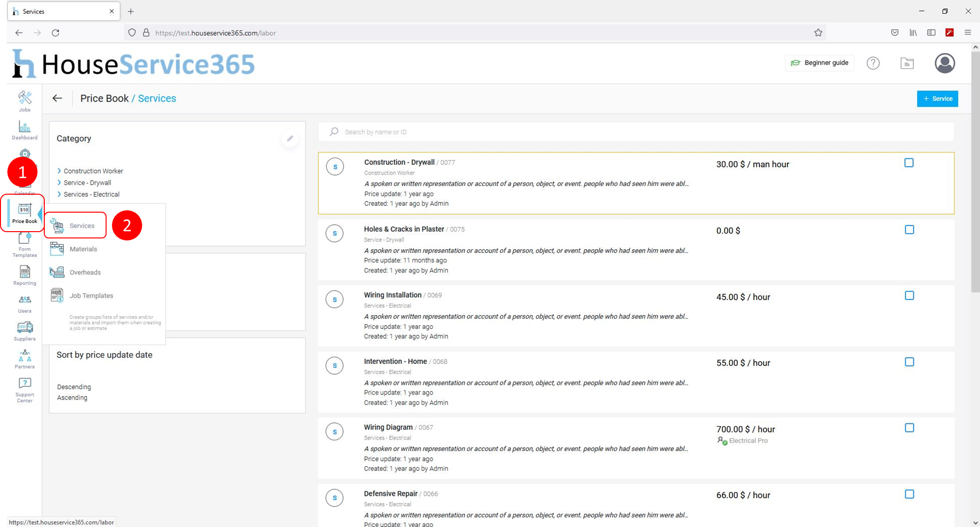Image resolution: width=980 pixels, height=527 pixels.
Task: Click the search by name field
Action: tap(636, 132)
